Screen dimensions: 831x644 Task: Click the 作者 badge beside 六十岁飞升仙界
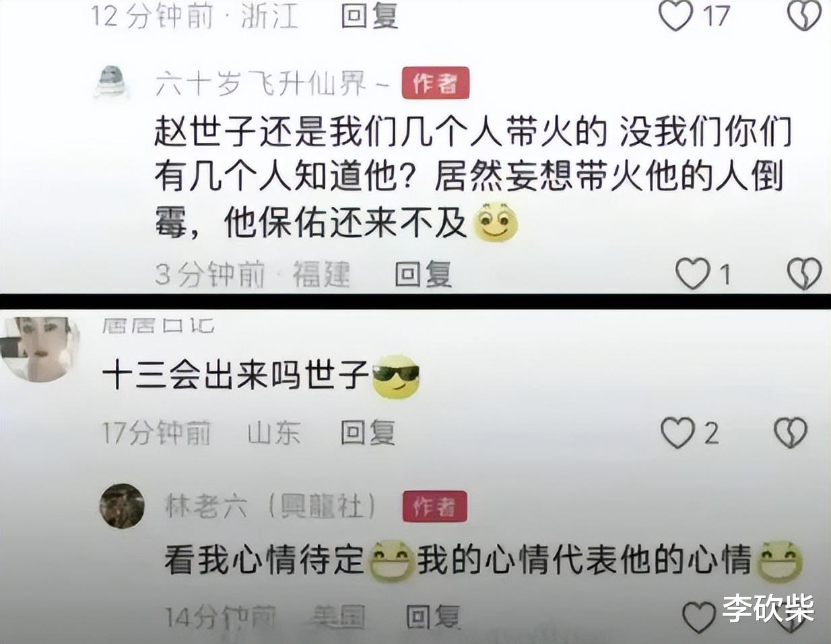(x=435, y=84)
